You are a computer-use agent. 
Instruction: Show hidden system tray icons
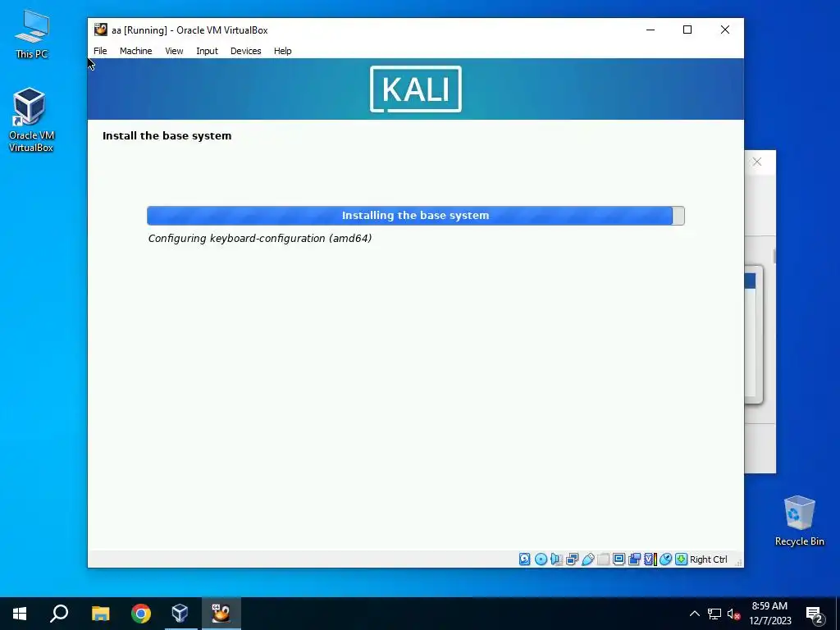(694, 614)
